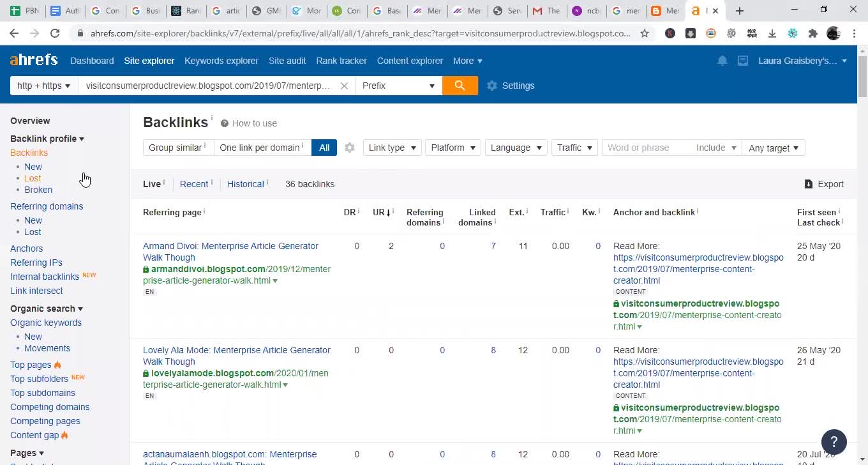Image resolution: width=868 pixels, height=465 pixels.
Task: Click the orange search magnifier button
Action: (460, 86)
